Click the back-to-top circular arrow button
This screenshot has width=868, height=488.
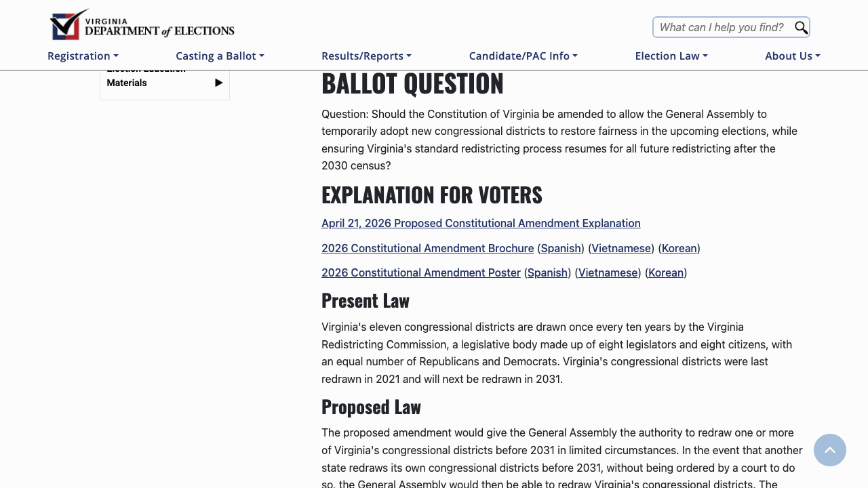[830, 450]
